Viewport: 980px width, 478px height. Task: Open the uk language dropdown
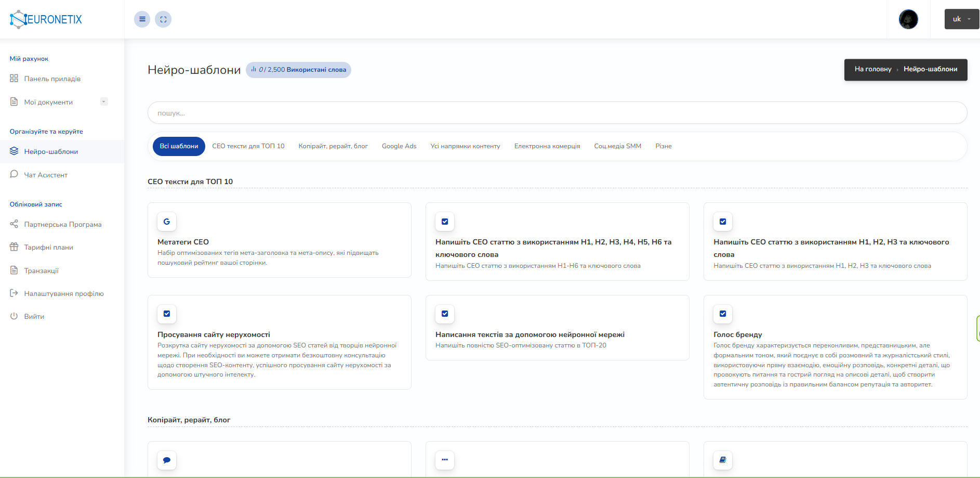961,19
